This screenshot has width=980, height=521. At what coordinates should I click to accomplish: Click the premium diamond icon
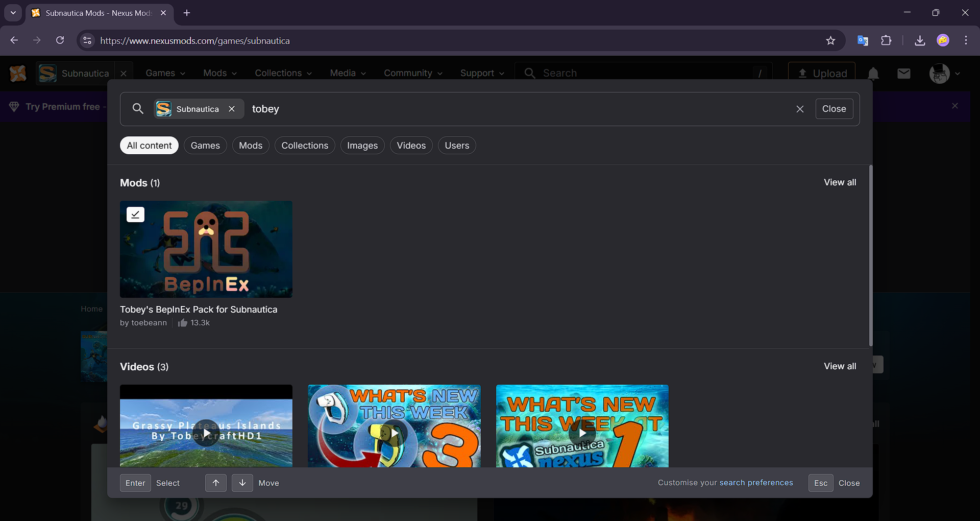[14, 106]
